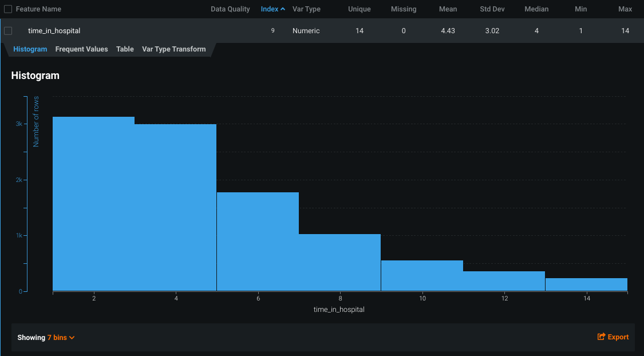644x356 pixels.
Task: Go to the Var Type Transform tab
Action: (173, 49)
